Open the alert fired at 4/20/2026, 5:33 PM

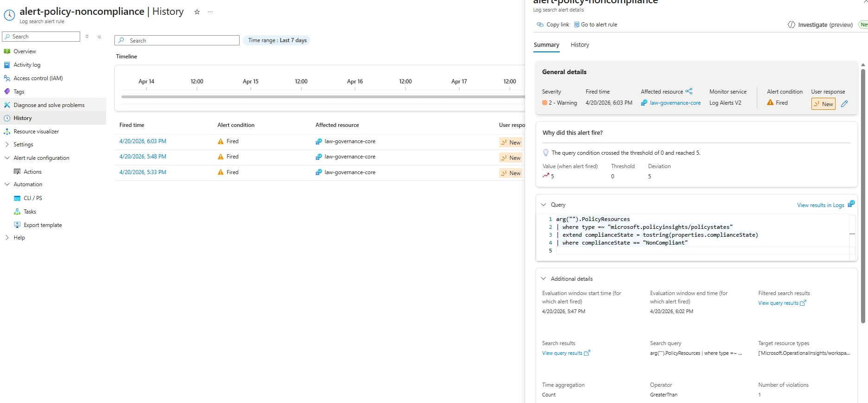(x=143, y=172)
